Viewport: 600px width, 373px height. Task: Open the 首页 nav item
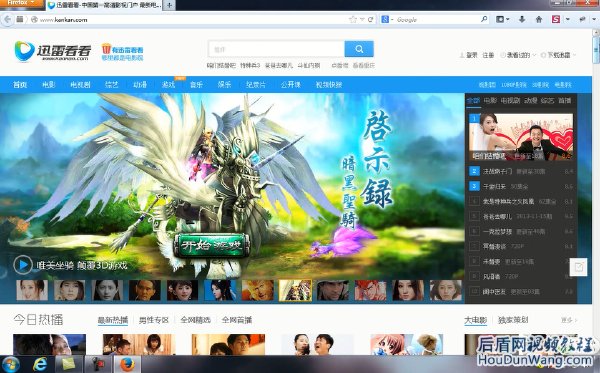point(20,85)
